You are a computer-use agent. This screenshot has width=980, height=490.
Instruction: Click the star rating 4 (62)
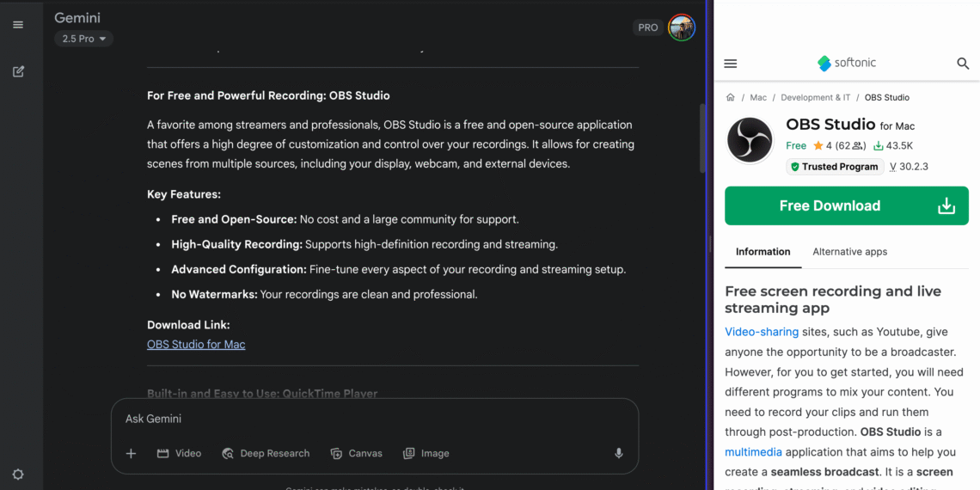pos(839,146)
